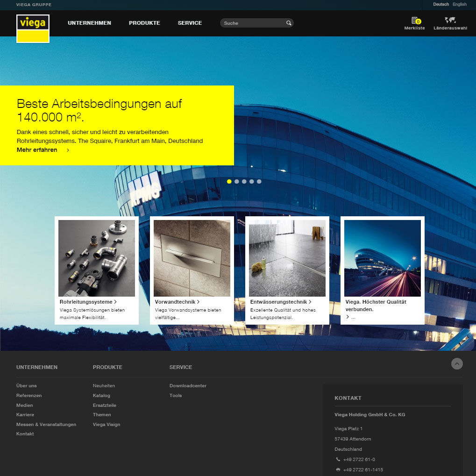Select the fourth carousel dot
Image resolution: width=476 pixels, height=476 pixels.
pyautogui.click(x=252, y=182)
